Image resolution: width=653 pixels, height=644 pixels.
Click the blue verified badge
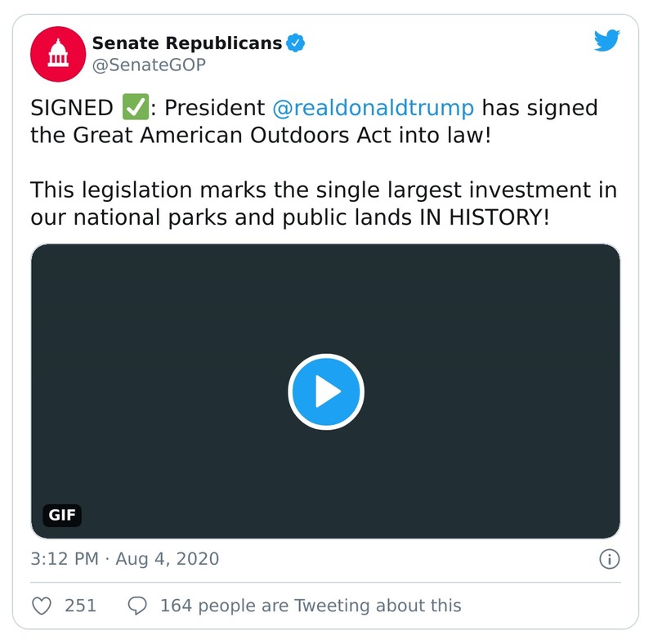coord(296,43)
